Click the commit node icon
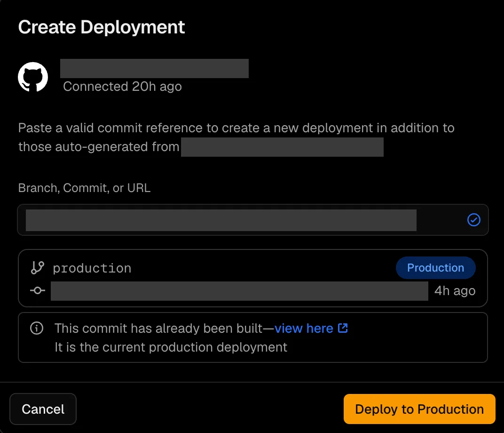The image size is (504, 433). (x=37, y=290)
